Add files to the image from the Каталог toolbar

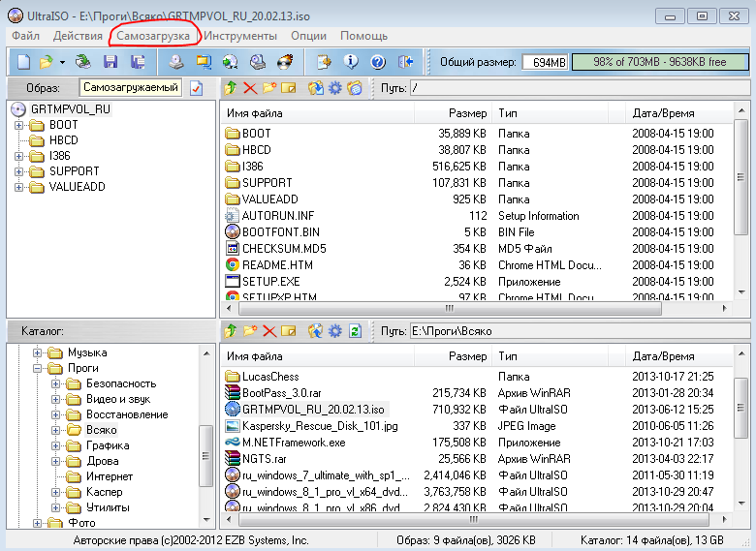[x=316, y=331]
